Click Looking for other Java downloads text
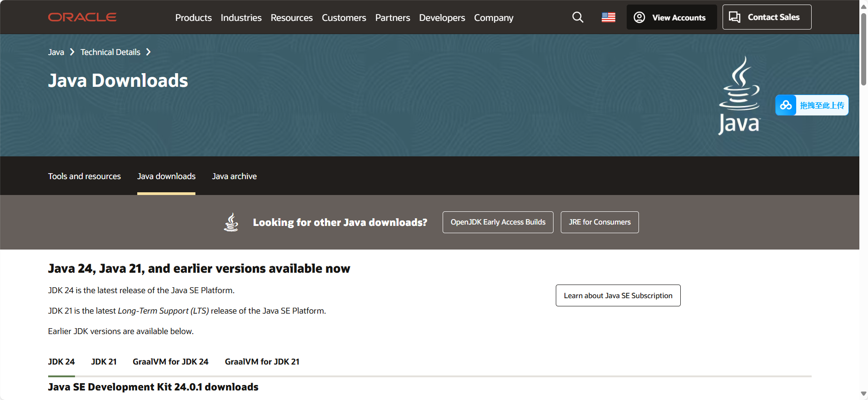Screen dimensions: 868x400 click(340, 222)
